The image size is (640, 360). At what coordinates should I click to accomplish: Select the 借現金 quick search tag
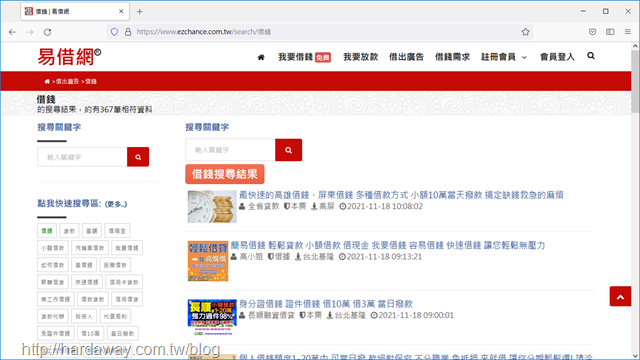tap(117, 231)
